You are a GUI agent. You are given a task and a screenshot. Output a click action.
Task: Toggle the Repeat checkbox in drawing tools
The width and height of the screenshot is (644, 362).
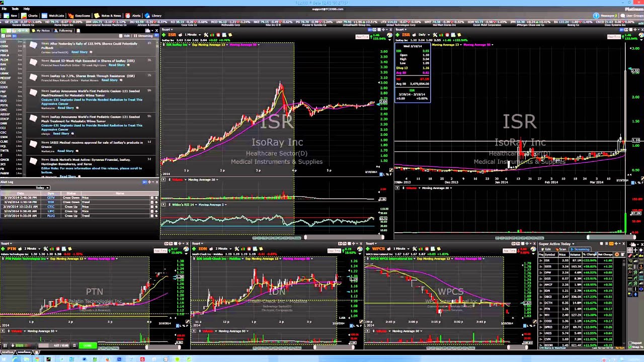(631, 342)
